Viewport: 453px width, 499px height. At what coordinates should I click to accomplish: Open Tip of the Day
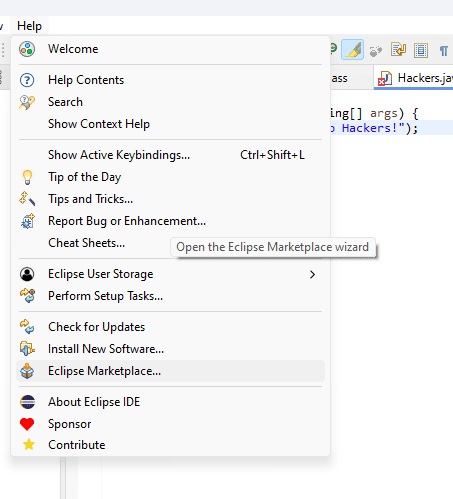tap(170, 177)
